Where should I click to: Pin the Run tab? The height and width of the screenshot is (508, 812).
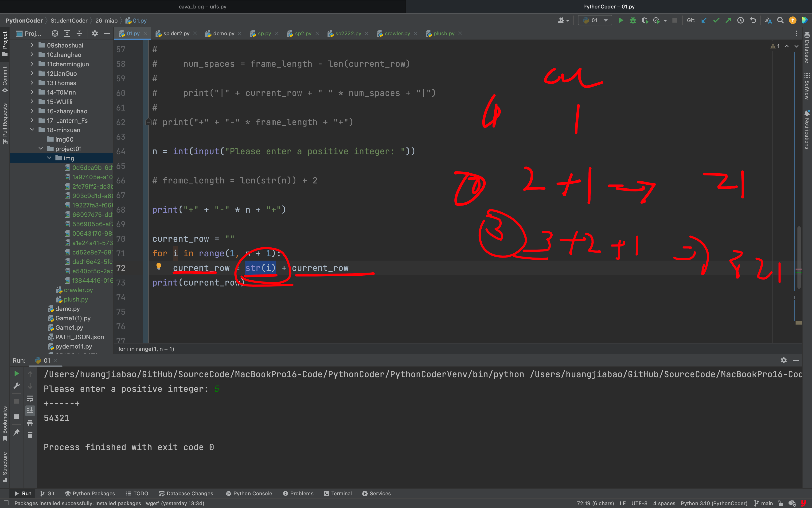pyautogui.click(x=16, y=432)
